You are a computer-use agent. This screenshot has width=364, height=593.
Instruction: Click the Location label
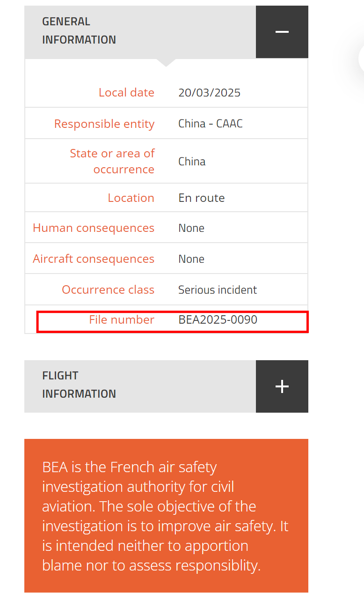131,198
